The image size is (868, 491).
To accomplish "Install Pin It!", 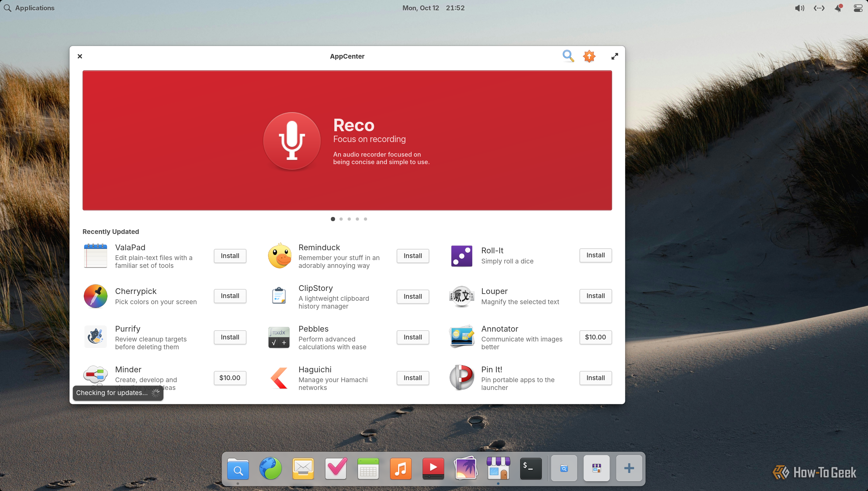I will tap(595, 378).
